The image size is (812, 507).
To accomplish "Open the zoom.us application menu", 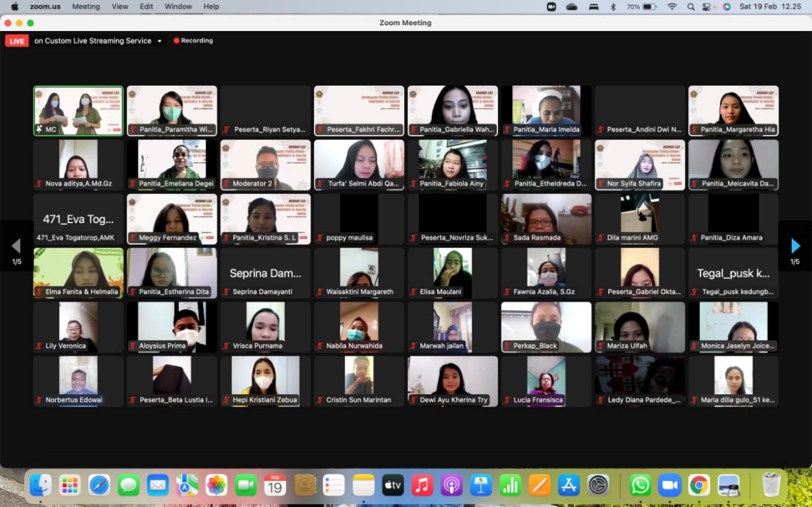I will (x=44, y=6).
